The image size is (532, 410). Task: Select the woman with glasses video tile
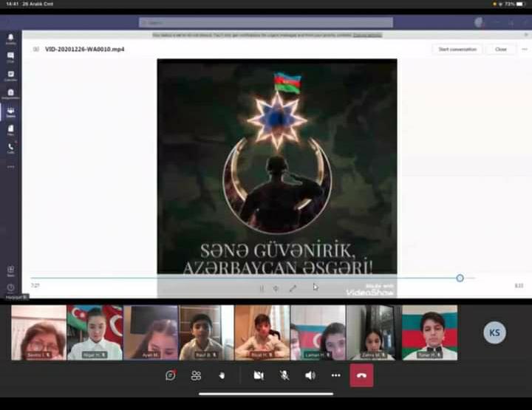pyautogui.click(x=38, y=332)
